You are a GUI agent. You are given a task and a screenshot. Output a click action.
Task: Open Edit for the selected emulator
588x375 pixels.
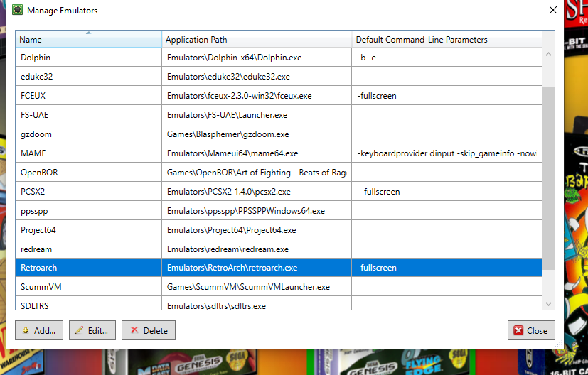92,330
